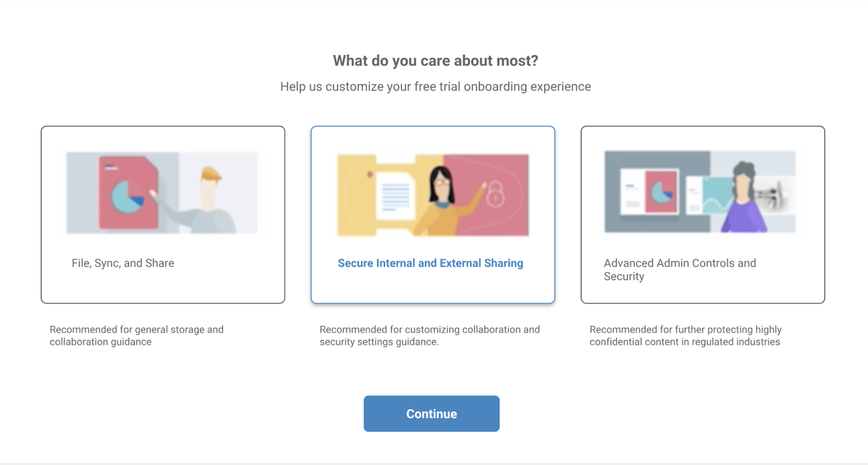
Task: Click the blue "Secure Internal and External Sharing" title
Action: pyautogui.click(x=430, y=263)
